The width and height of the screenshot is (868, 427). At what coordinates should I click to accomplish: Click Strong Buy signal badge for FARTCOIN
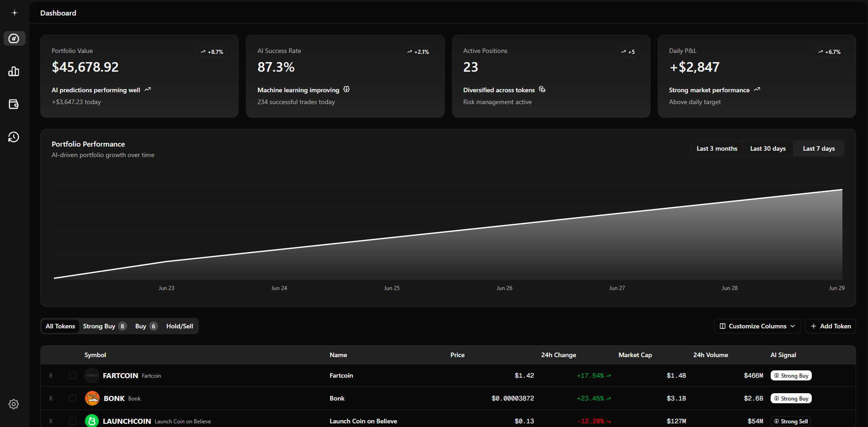coord(791,375)
